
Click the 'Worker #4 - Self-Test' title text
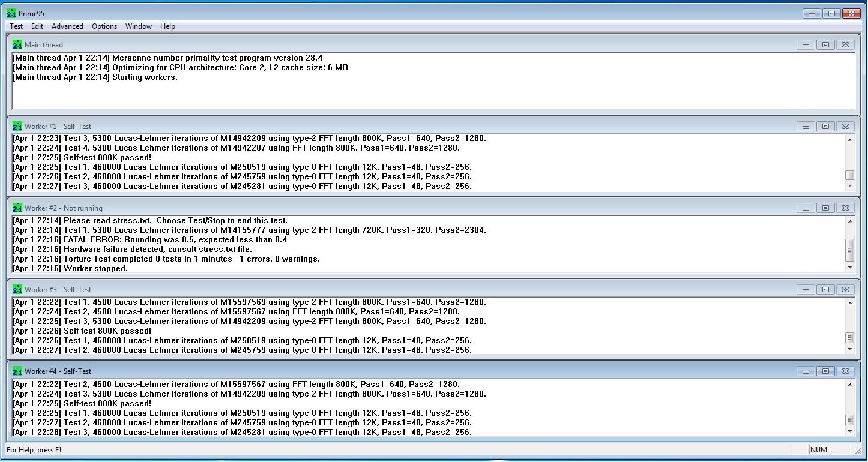point(58,371)
